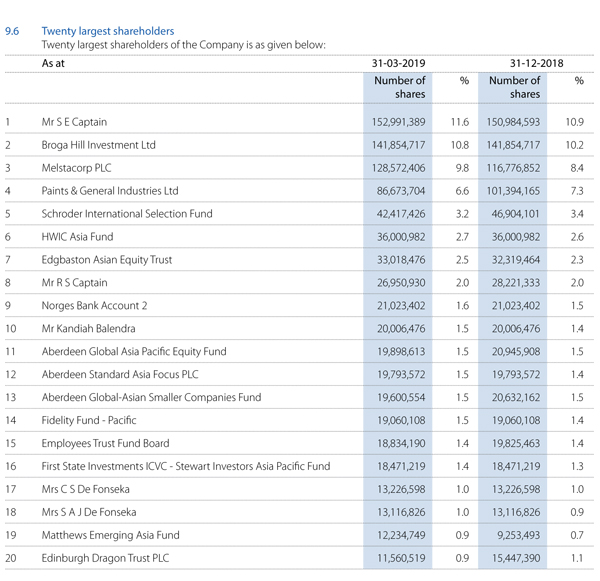The height and width of the screenshot is (581, 600).
Task: Click 'Fidelity Fund - Pacific' name
Action: [89, 420]
